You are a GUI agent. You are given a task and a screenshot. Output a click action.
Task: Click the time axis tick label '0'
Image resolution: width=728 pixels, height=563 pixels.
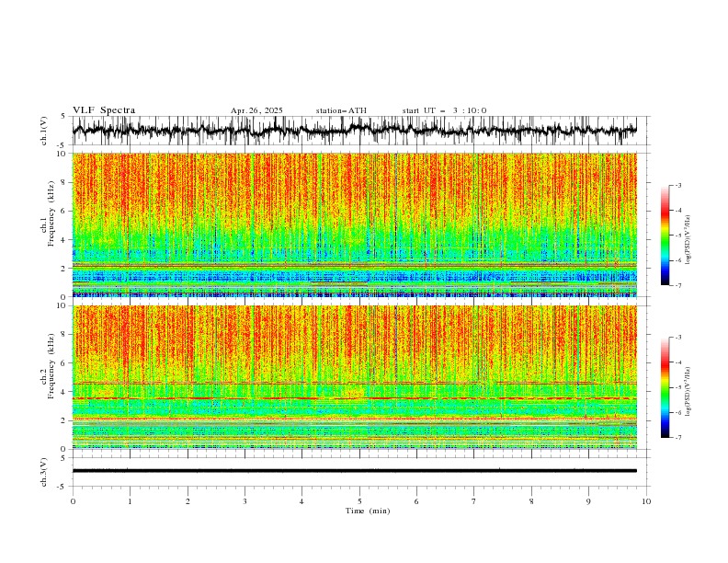point(73,501)
